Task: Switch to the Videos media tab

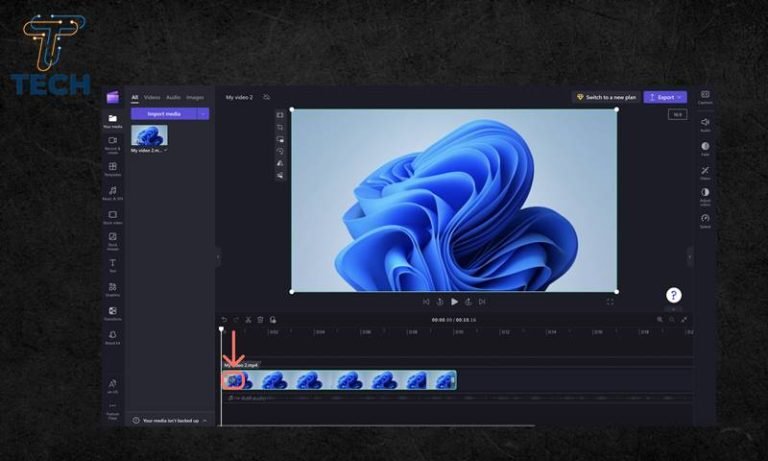Action: (x=152, y=97)
